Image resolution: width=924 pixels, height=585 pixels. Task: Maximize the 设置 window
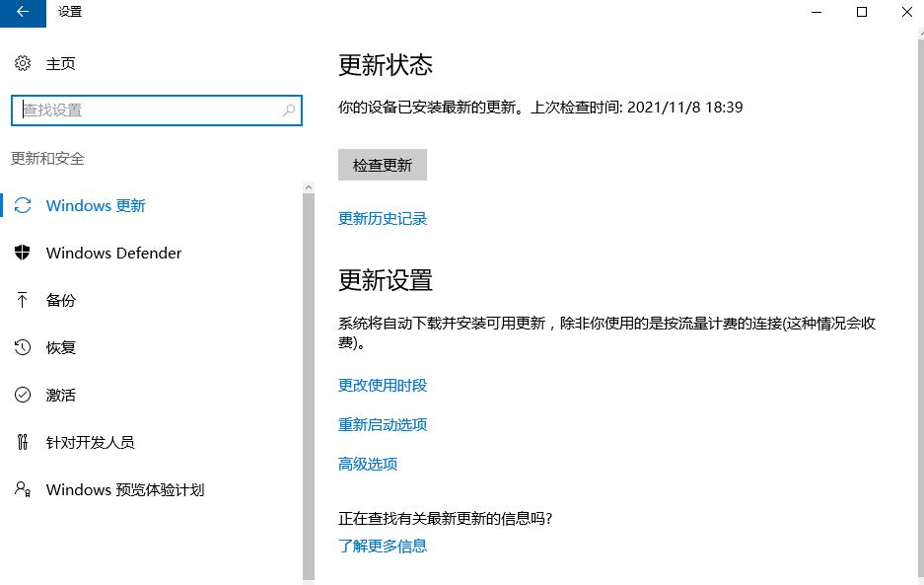click(x=862, y=12)
